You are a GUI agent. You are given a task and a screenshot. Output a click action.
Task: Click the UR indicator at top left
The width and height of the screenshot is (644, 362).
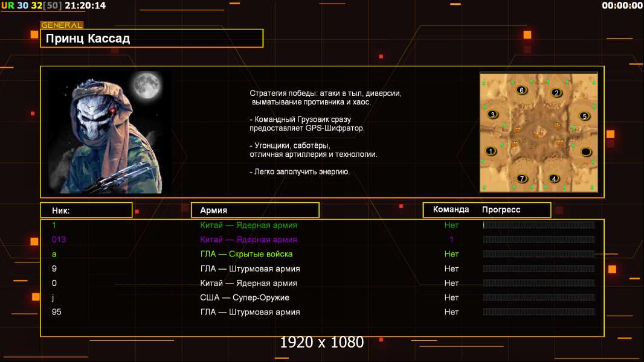coord(7,5)
